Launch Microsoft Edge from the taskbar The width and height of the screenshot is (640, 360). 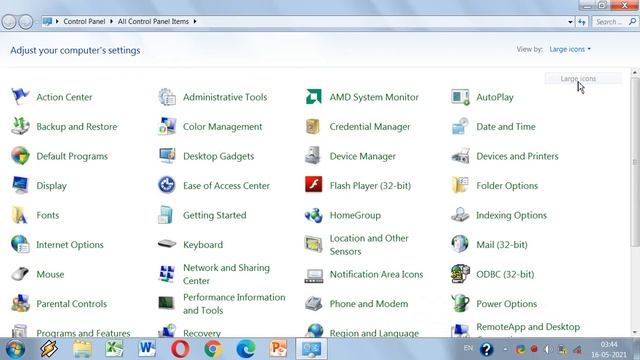point(245,349)
